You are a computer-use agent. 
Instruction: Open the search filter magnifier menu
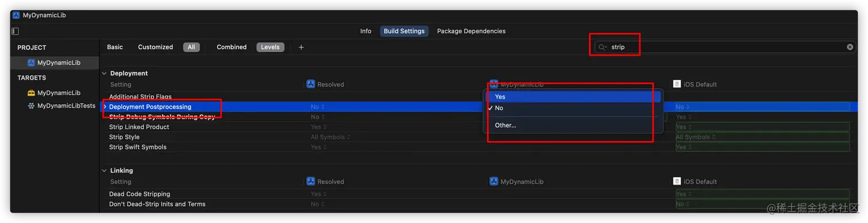coord(603,47)
